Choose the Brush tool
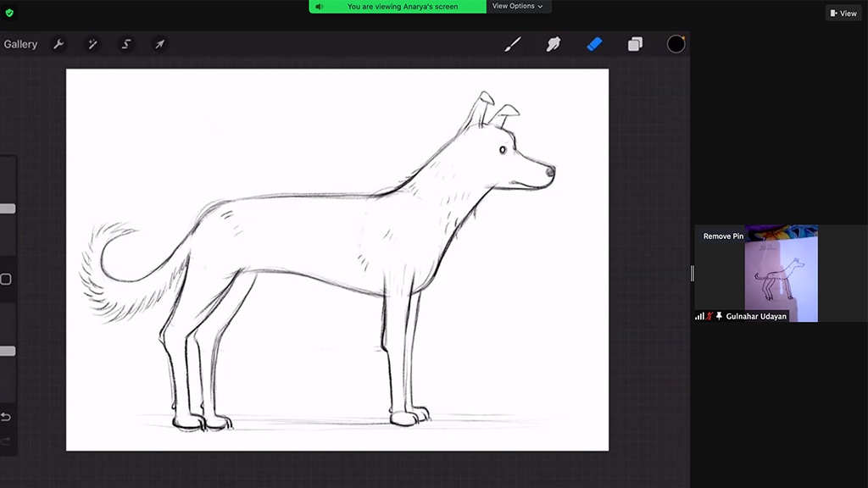 point(513,44)
